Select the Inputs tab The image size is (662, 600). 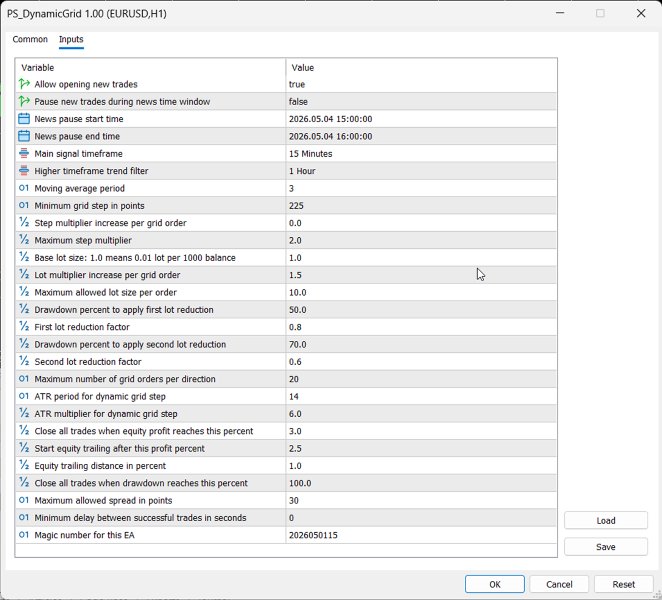(x=71, y=39)
